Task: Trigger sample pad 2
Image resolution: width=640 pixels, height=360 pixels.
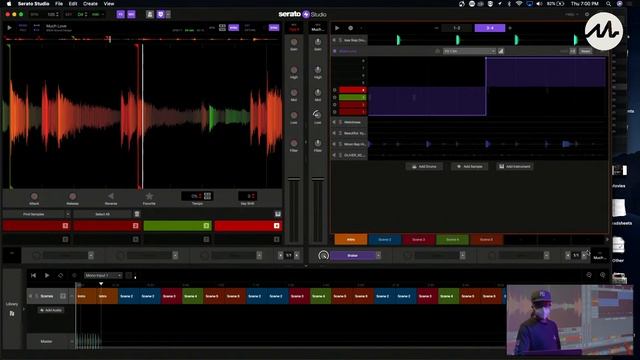Action: click(107, 226)
